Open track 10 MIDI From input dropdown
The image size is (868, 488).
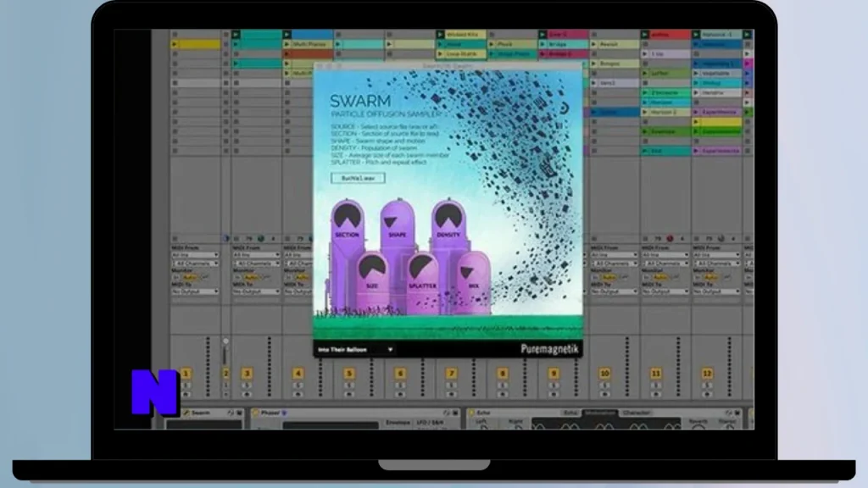614,255
